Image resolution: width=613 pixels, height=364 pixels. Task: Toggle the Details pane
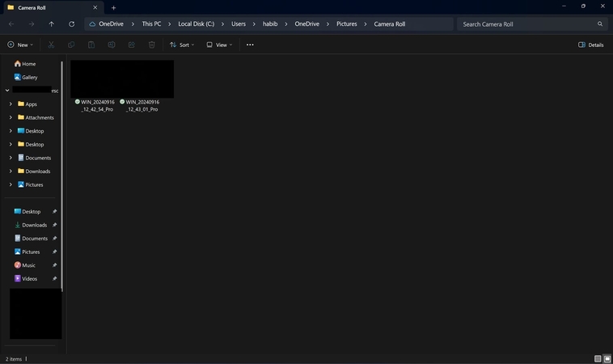click(590, 45)
